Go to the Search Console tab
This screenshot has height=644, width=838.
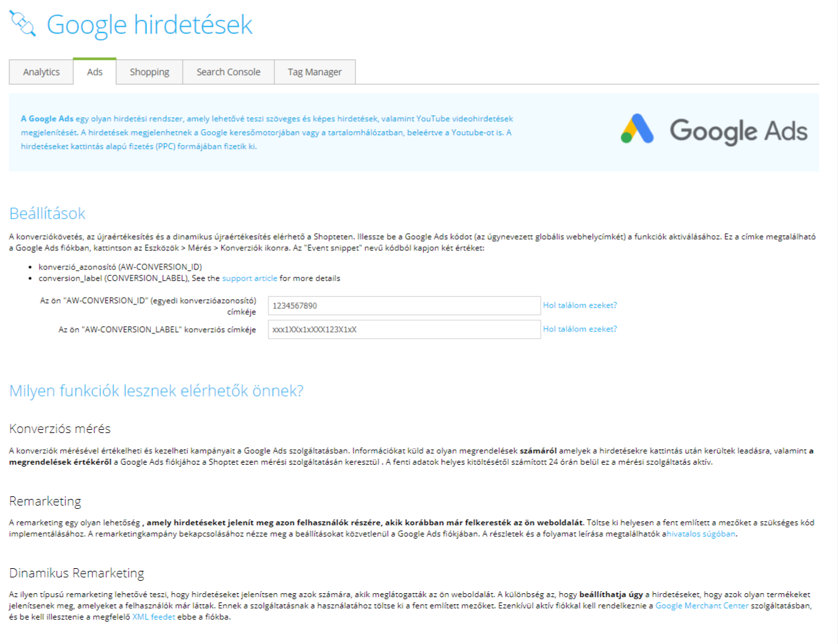point(228,72)
